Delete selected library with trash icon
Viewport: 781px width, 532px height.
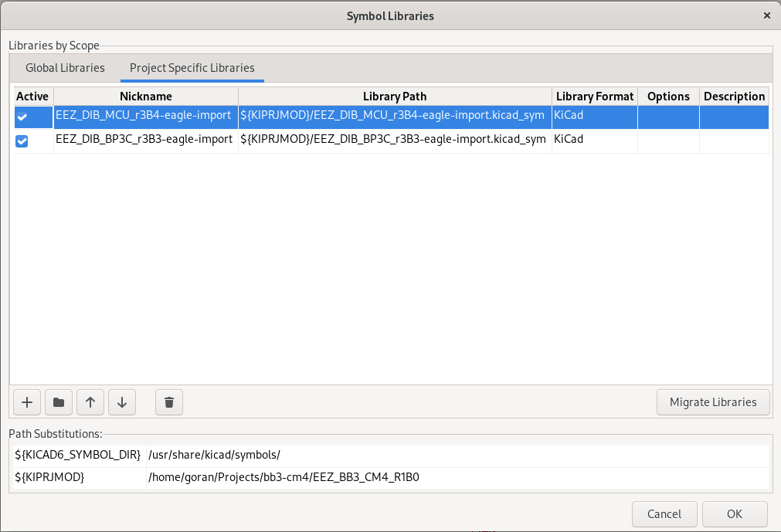tap(169, 402)
